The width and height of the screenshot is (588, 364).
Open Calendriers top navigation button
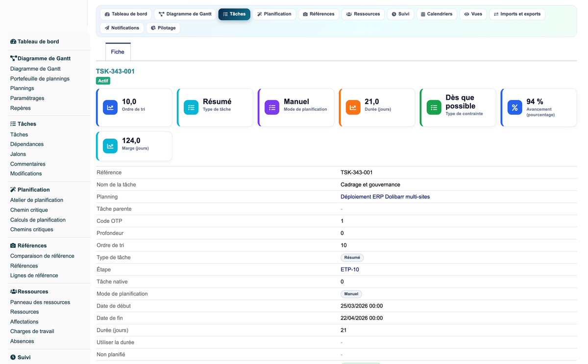coord(437,14)
